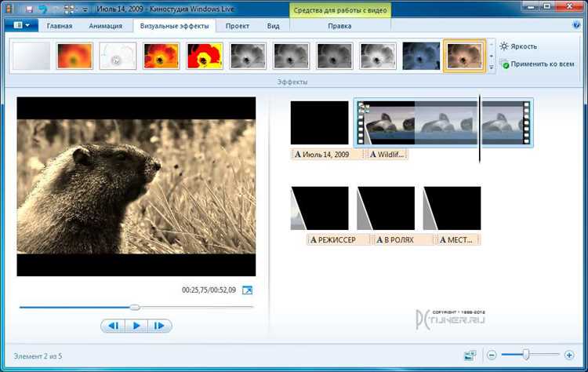Switch to the Анимация tab

(x=105, y=26)
